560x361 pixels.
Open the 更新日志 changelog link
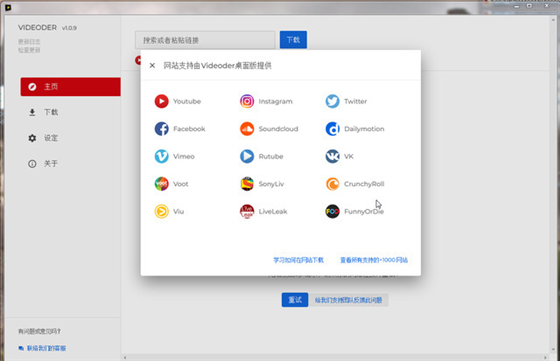point(29,42)
